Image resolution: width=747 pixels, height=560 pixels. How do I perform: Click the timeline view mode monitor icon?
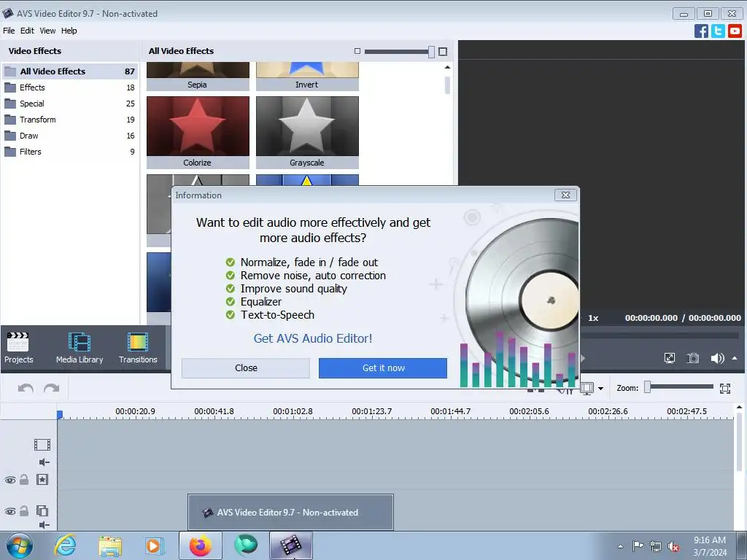pyautogui.click(x=587, y=389)
